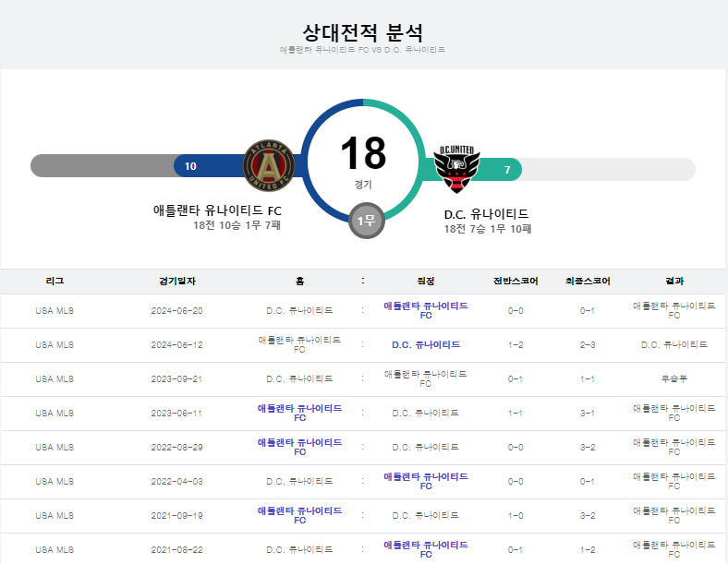The width and height of the screenshot is (728, 564).
Task: Click the date 2022-04-03
Action: [176, 482]
